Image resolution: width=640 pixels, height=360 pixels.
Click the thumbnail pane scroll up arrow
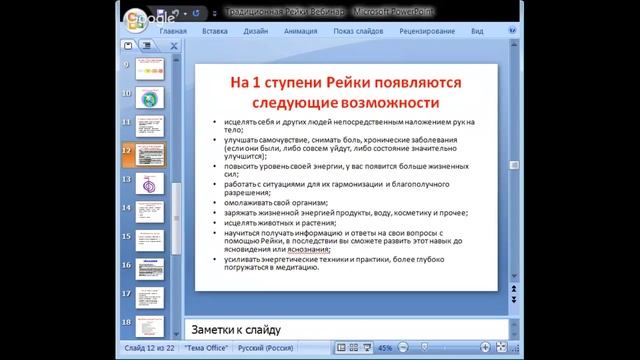(x=176, y=60)
